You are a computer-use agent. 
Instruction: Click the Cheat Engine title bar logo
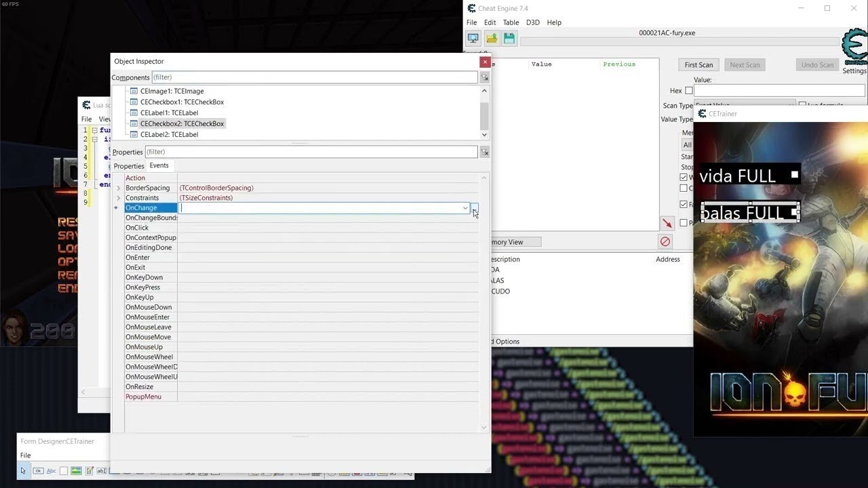(x=471, y=8)
